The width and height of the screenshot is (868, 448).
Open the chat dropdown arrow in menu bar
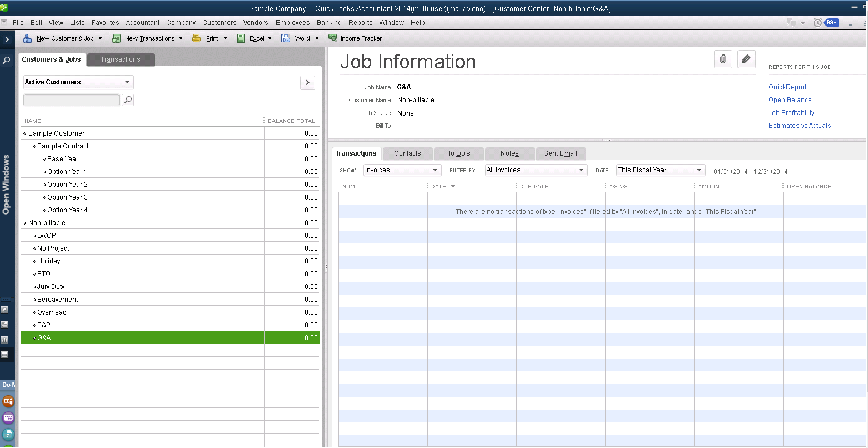pos(803,23)
